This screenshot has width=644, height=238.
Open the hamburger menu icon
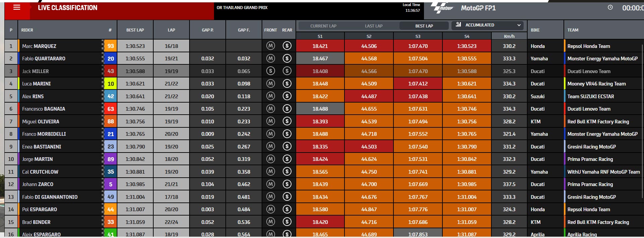(17, 7)
